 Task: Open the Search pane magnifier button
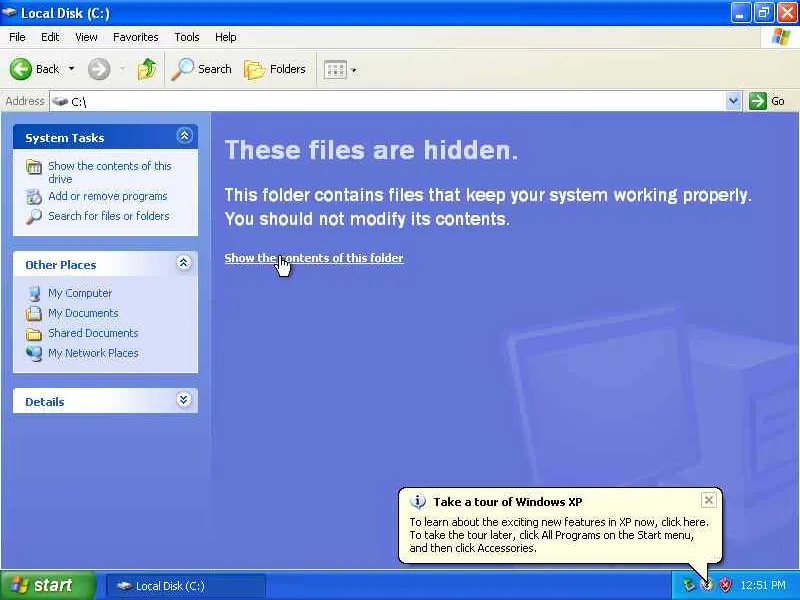coord(201,69)
